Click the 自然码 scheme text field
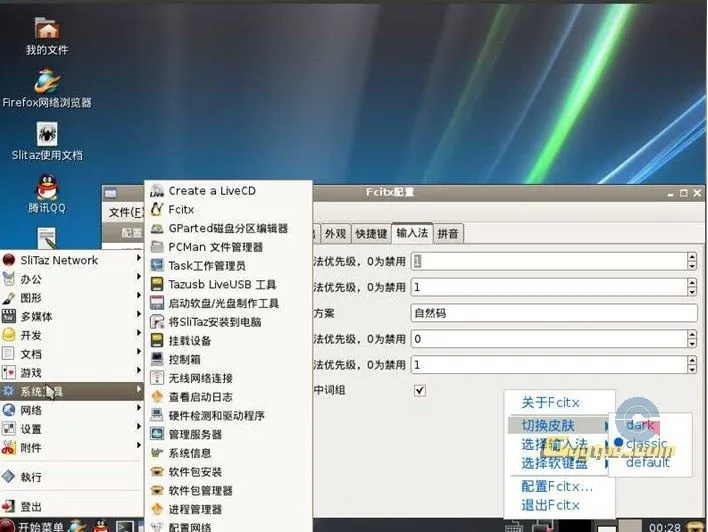The image size is (708, 532). click(554, 313)
